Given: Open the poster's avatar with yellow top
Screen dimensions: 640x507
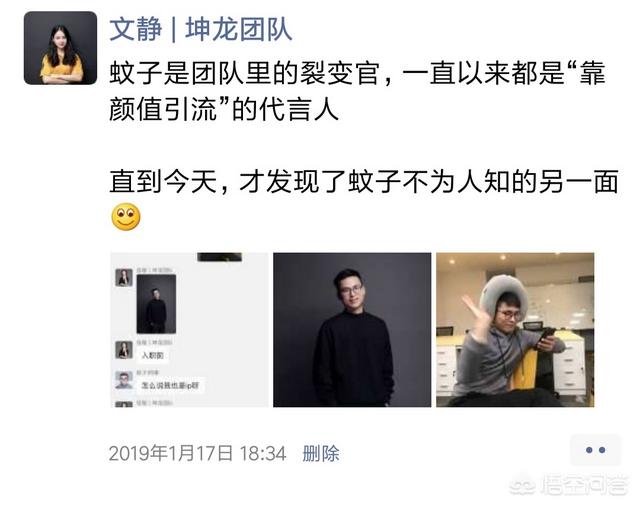Looking at the screenshot, I should (x=60, y=48).
